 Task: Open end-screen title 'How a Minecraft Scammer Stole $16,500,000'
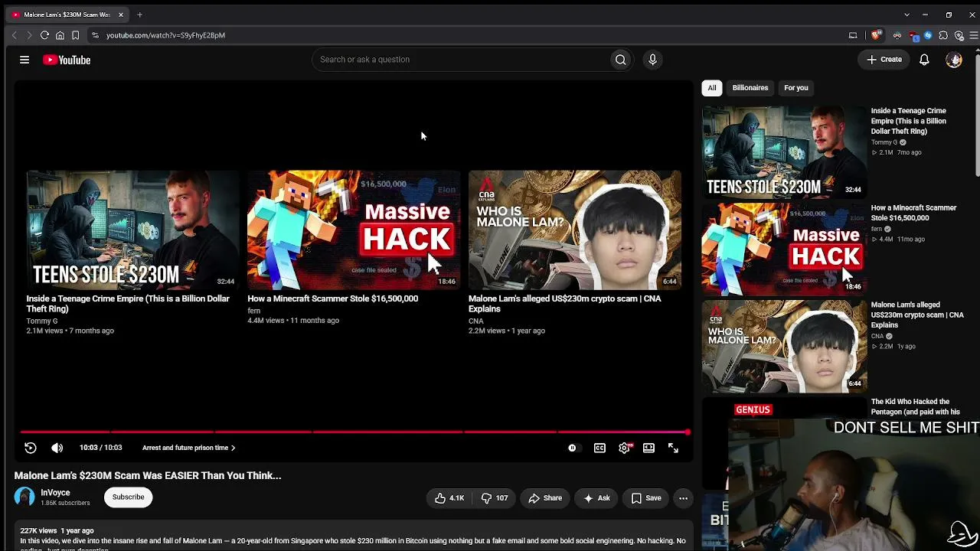[x=332, y=298]
